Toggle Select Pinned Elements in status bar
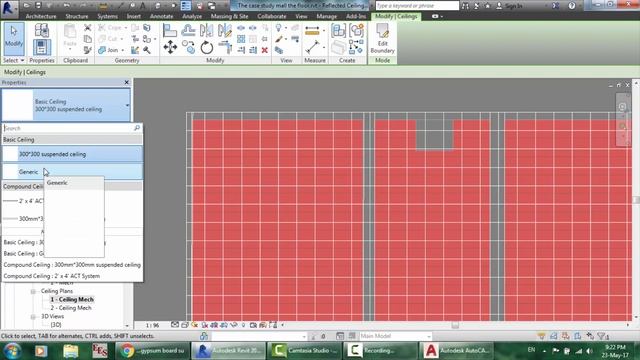The height and width of the screenshot is (360, 640). pos(566,336)
